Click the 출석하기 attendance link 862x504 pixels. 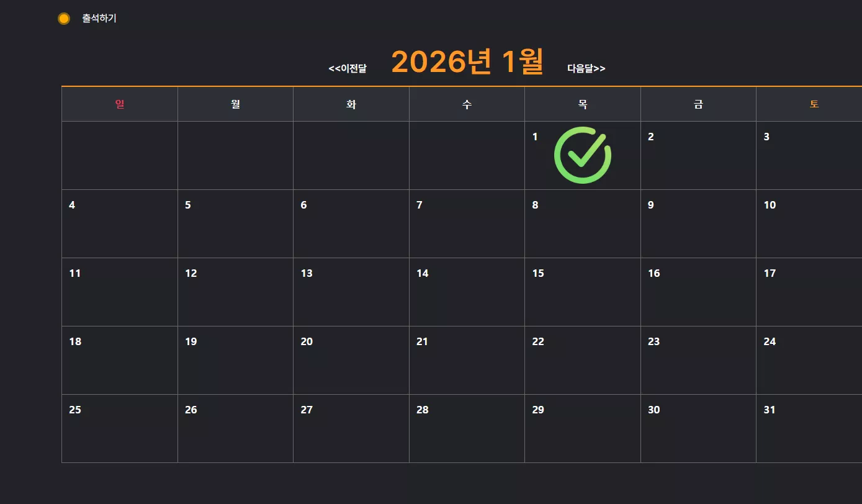click(x=99, y=19)
